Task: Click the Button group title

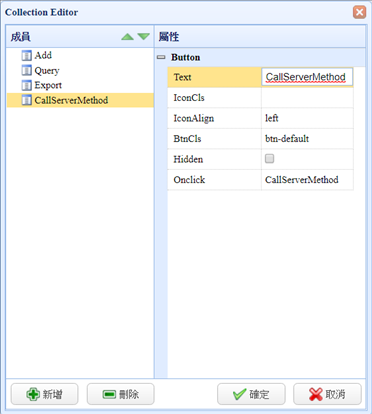Action: point(186,57)
